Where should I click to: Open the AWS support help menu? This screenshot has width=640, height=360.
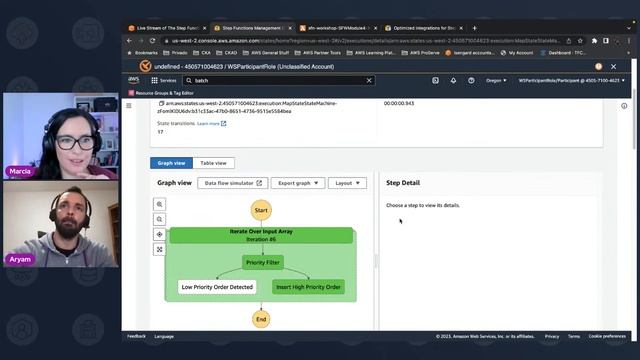[x=471, y=80]
